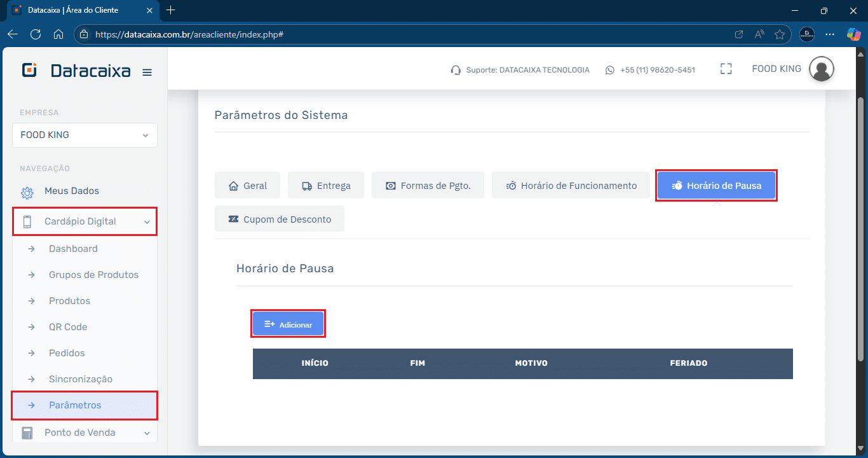Select the Cupom de Desconto tab
The width and height of the screenshot is (868, 458).
pos(280,219)
